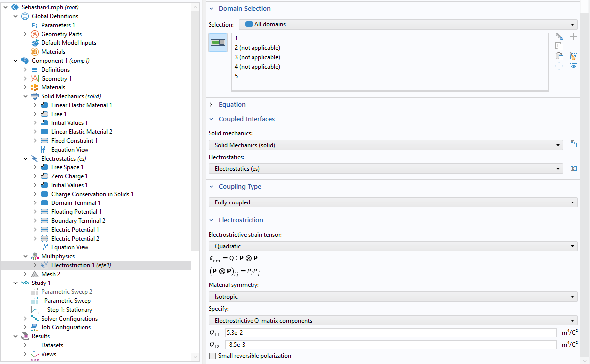Toggle selection visibility eye icon
The image size is (590, 364).
click(573, 66)
